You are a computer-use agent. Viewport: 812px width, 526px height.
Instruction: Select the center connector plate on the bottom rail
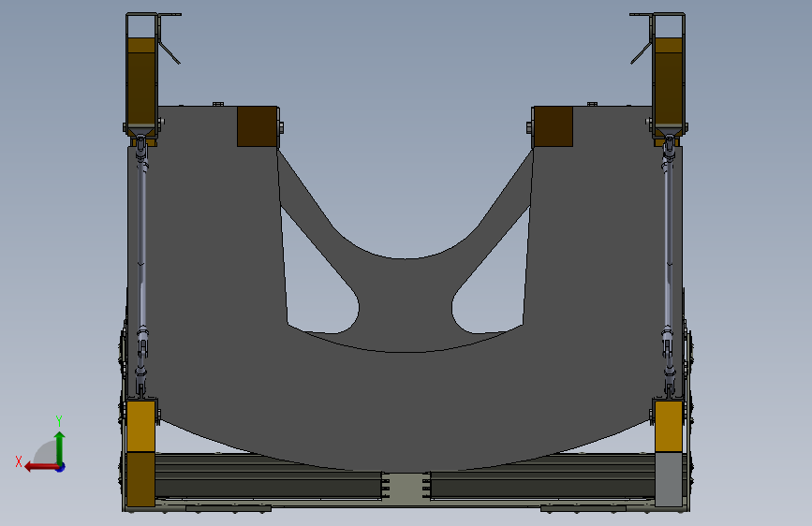(x=406, y=488)
